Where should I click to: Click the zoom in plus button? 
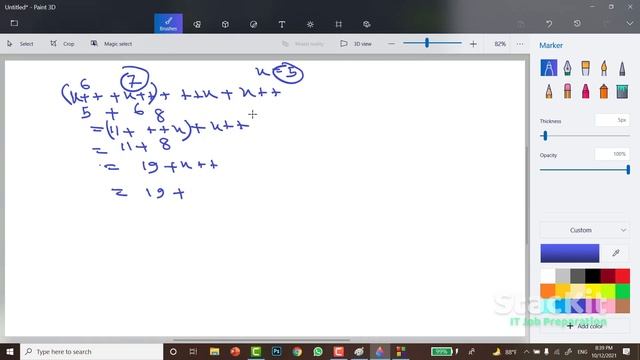473,44
